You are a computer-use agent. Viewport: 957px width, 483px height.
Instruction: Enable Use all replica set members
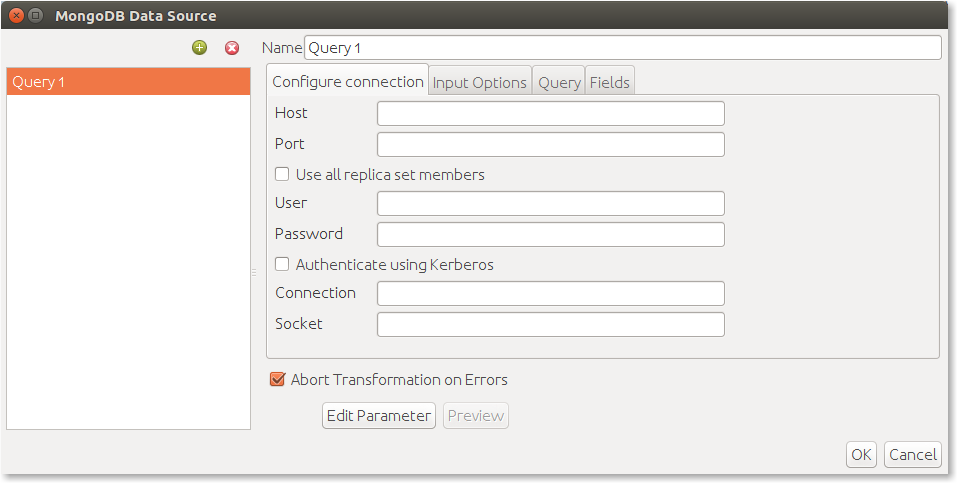[x=282, y=175]
